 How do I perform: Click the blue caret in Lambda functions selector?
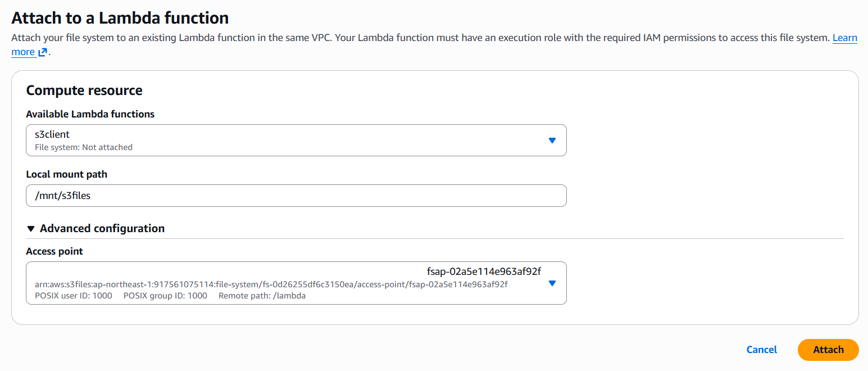pyautogui.click(x=552, y=141)
